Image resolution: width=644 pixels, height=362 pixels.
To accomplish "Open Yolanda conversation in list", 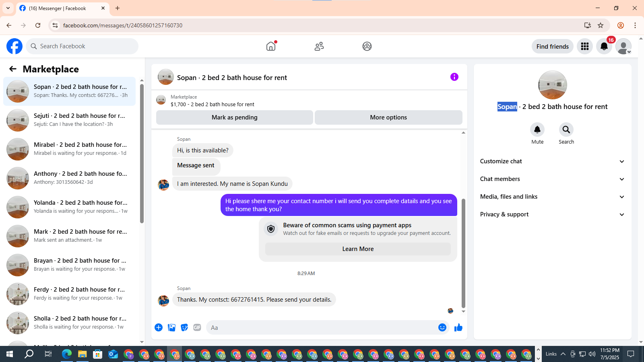I will (70, 207).
